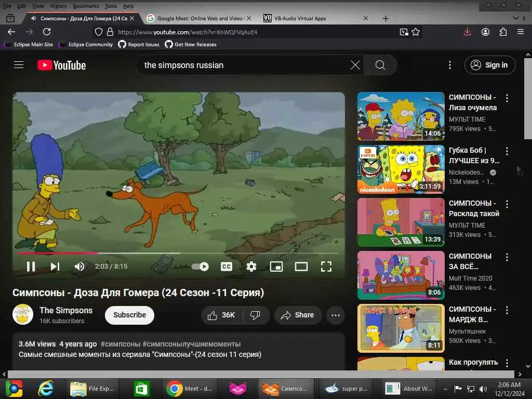Open options menu for 'МАРДЖ В...' video

click(x=507, y=310)
